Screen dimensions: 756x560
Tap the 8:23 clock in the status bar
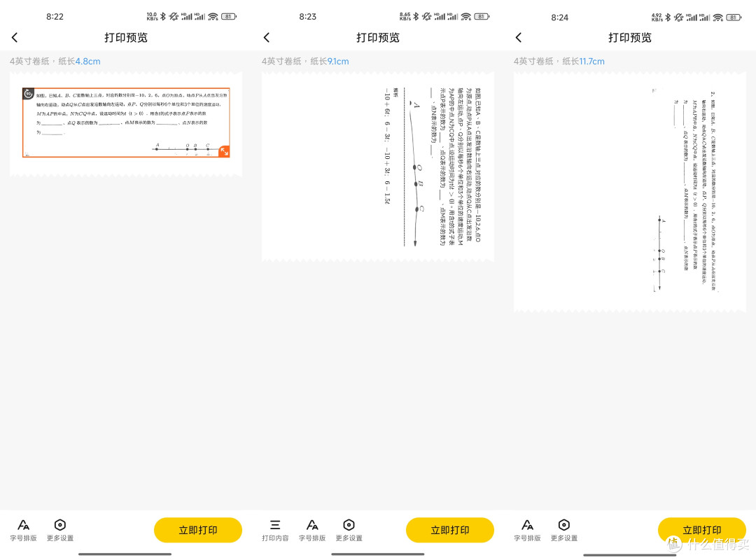pos(307,16)
